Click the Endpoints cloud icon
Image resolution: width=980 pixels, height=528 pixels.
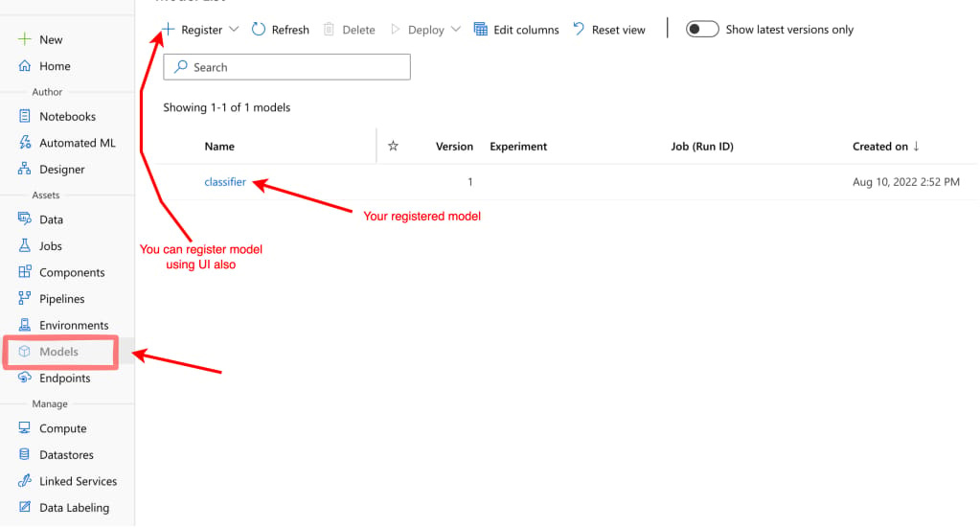coord(24,378)
